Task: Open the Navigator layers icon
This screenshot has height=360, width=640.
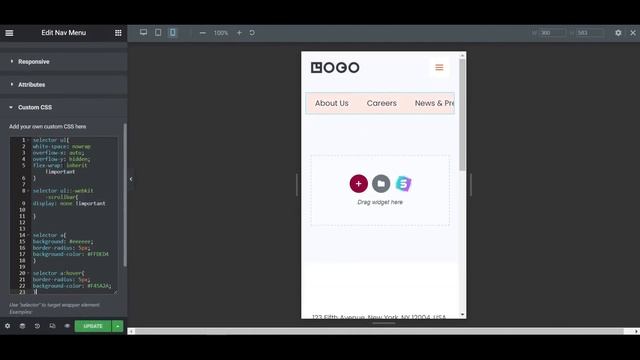Action: click(x=22, y=326)
